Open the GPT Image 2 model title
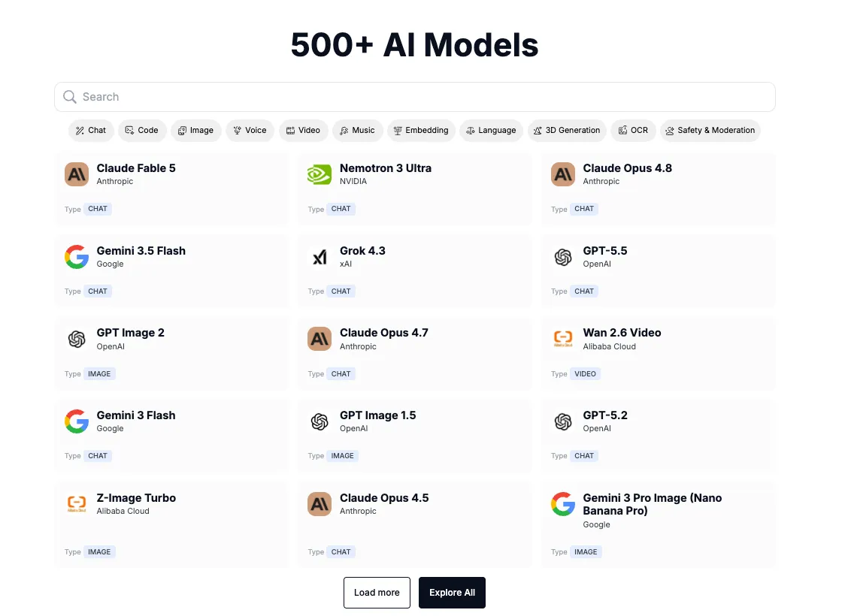The image size is (845, 616). click(130, 333)
